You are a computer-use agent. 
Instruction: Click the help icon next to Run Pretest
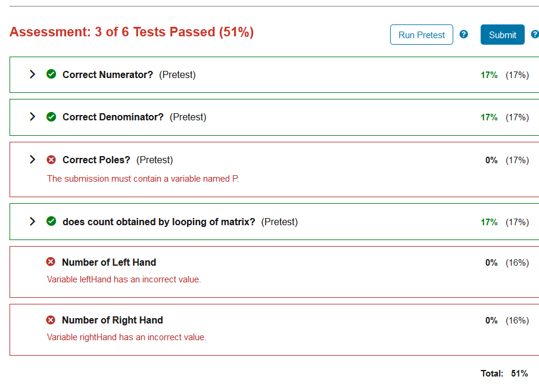463,35
